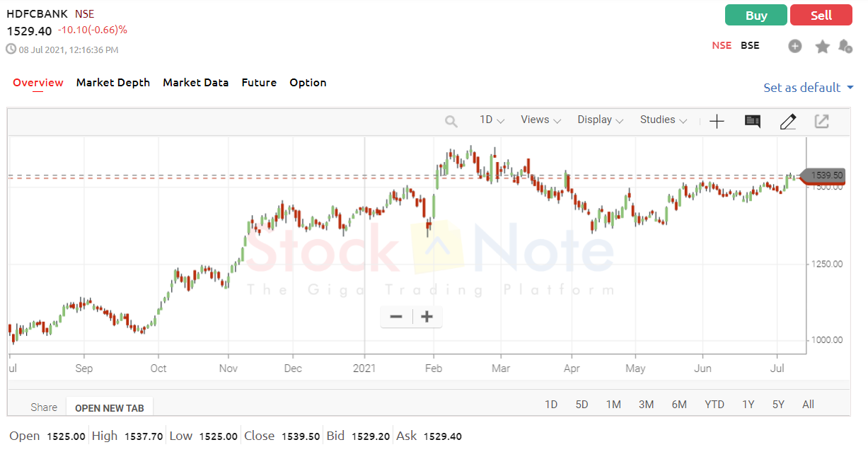868x452 pixels.
Task: Click the chart annotation comment icon
Action: click(753, 122)
